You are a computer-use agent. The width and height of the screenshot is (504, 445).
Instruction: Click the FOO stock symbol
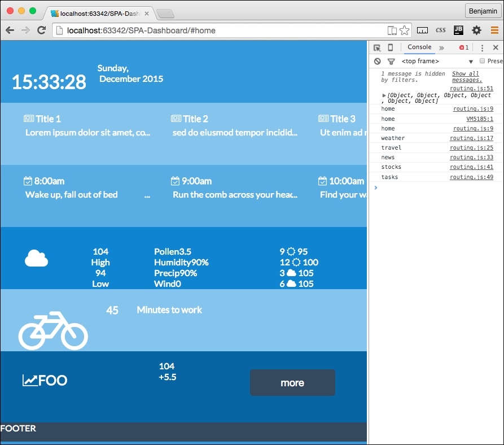53,381
